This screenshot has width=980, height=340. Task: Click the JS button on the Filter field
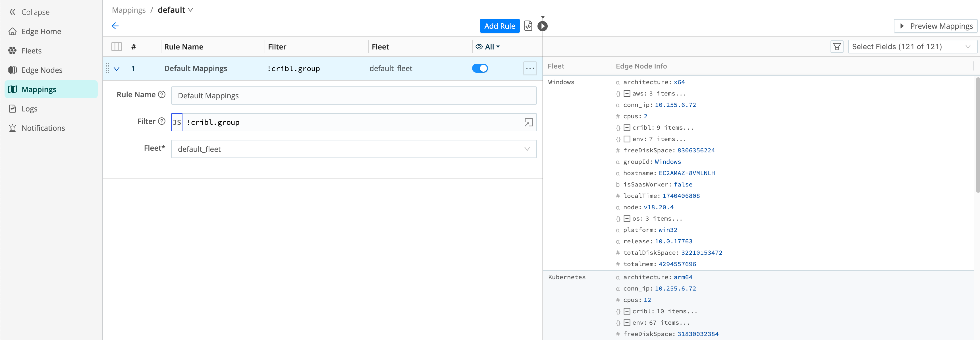point(177,122)
